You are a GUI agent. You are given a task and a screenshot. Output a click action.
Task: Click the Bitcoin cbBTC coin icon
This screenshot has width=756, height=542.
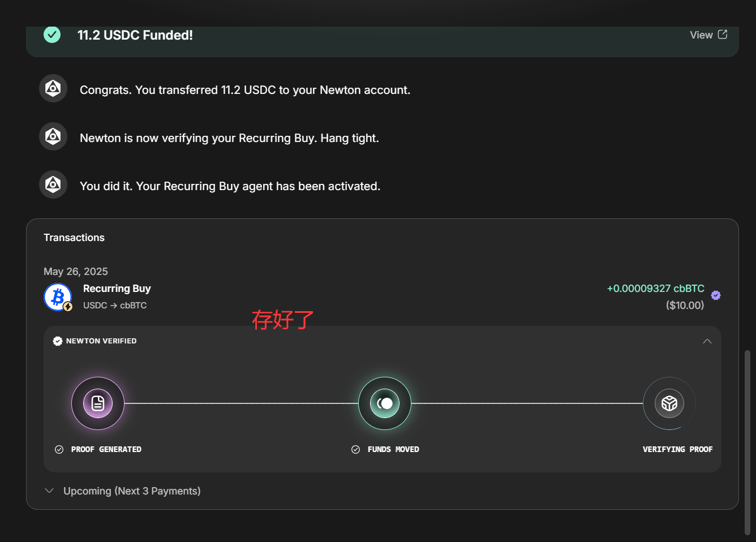tap(58, 297)
